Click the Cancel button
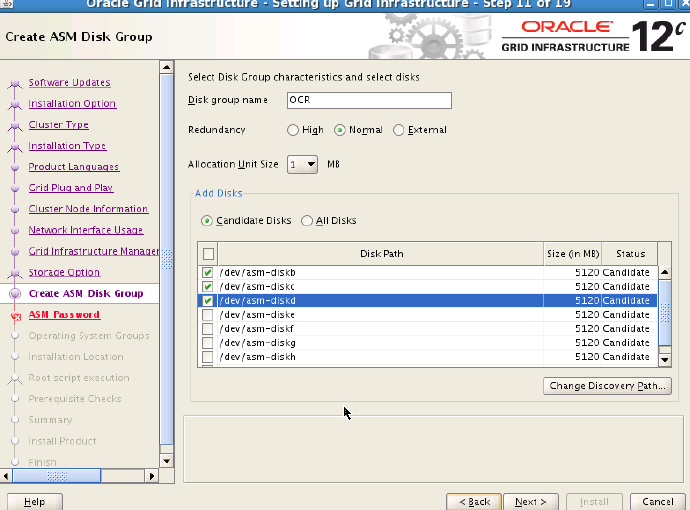 tap(657, 502)
